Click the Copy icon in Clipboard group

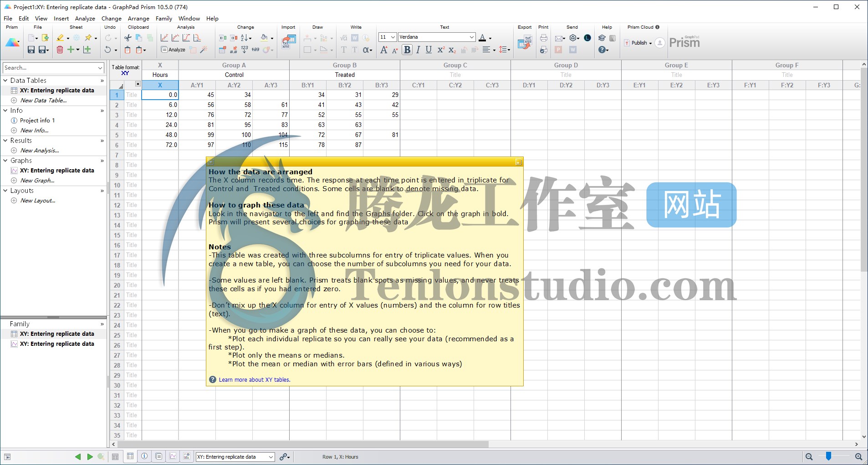click(x=139, y=38)
